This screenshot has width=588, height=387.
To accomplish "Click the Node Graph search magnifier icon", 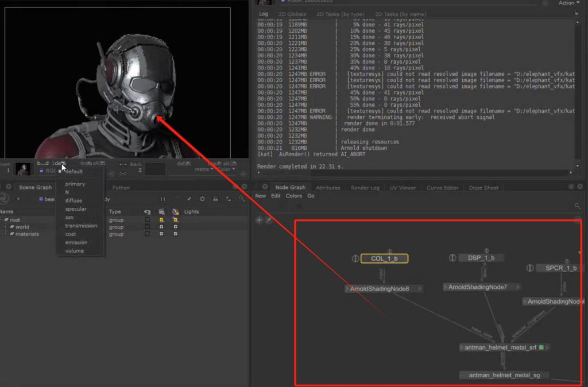I will pyautogui.click(x=577, y=206).
